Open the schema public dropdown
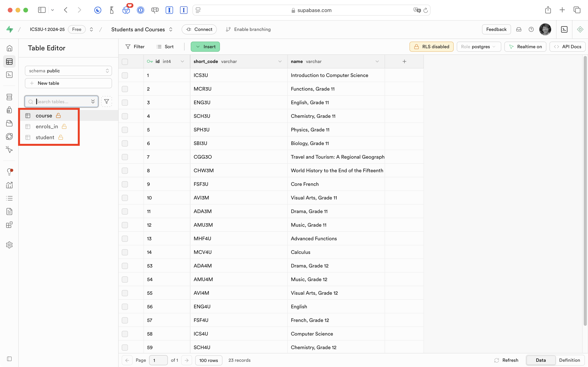588x367 pixels. (x=68, y=71)
